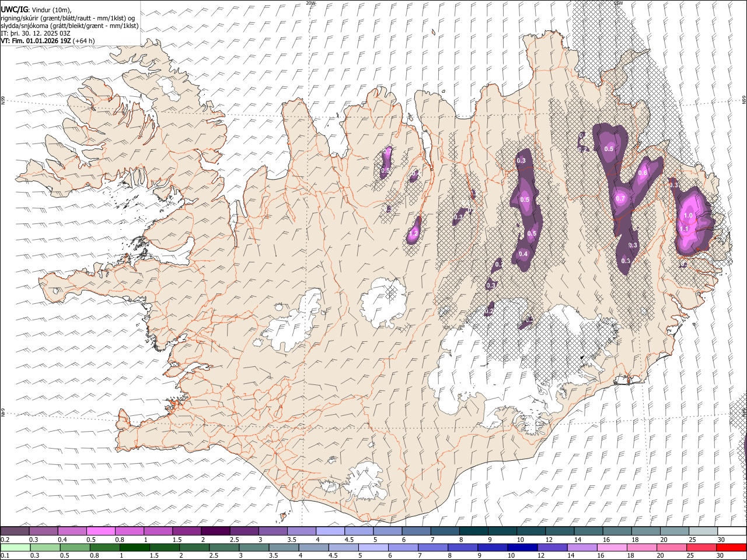Pick lower-row swatch between 3 and 3.5
Screen dimensions: 747x560
coord(254,547)
